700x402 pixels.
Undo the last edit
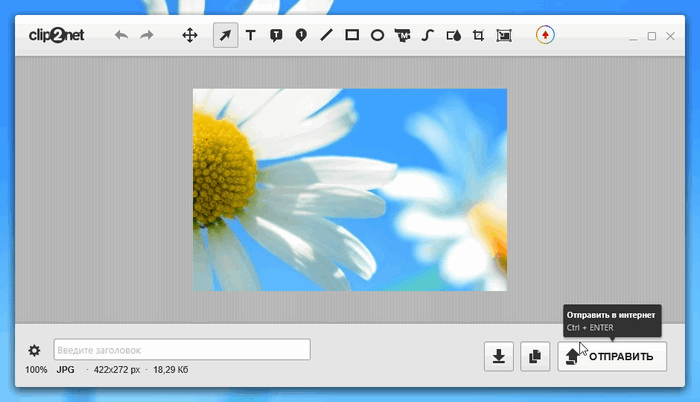tap(122, 36)
